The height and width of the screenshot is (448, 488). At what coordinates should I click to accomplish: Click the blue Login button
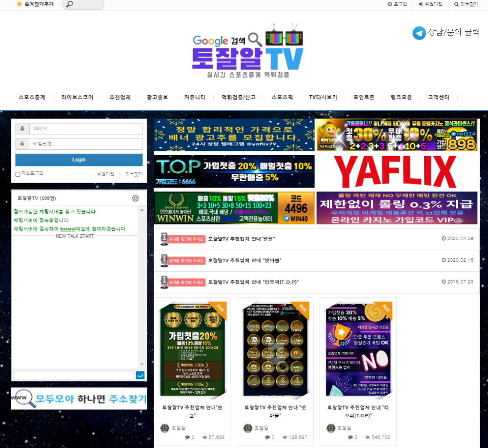[x=79, y=160]
